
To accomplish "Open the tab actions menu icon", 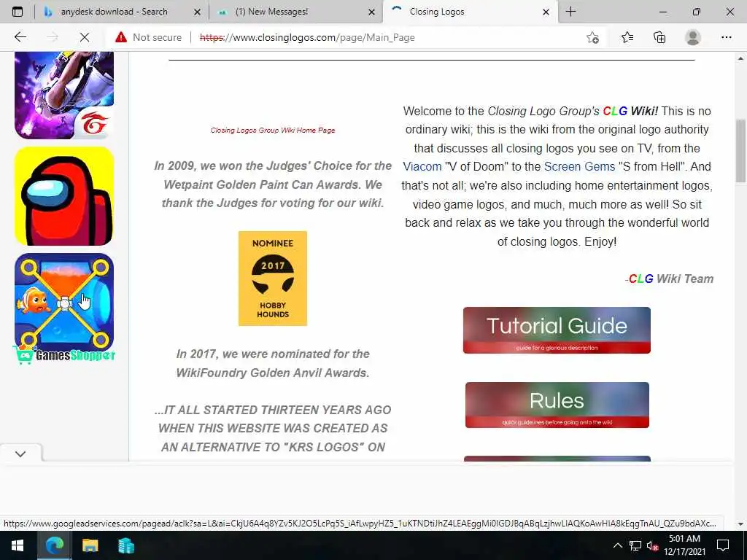I will [18, 12].
